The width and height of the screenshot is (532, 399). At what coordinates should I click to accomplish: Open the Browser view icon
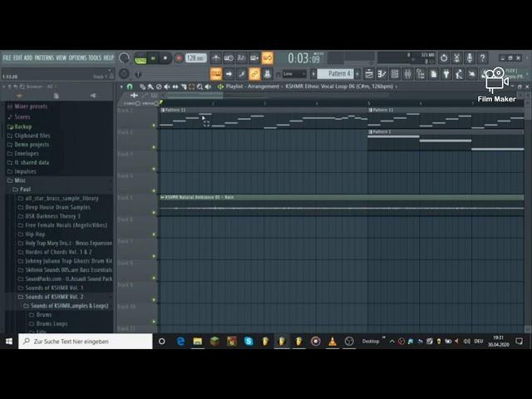(x=421, y=74)
